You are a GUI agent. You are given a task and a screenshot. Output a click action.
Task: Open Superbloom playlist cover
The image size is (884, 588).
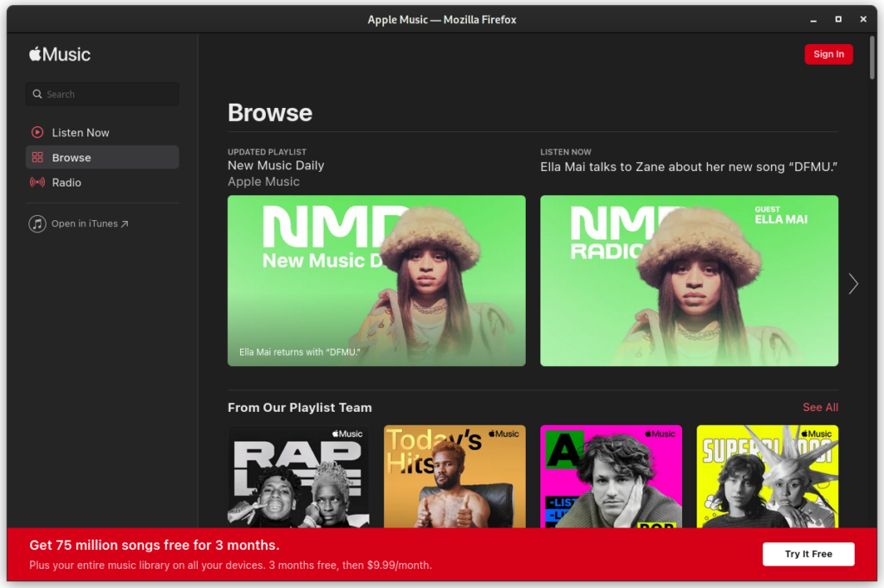pyautogui.click(x=767, y=477)
